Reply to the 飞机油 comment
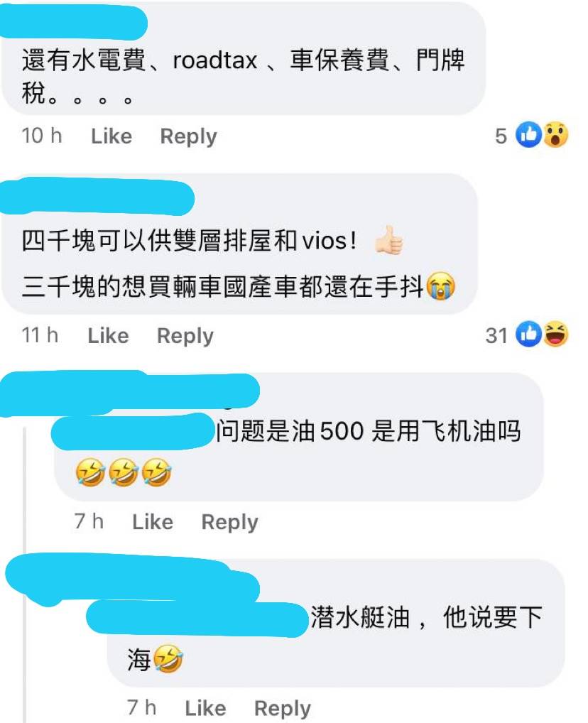Viewport: 588px width, 723px height. [x=229, y=523]
